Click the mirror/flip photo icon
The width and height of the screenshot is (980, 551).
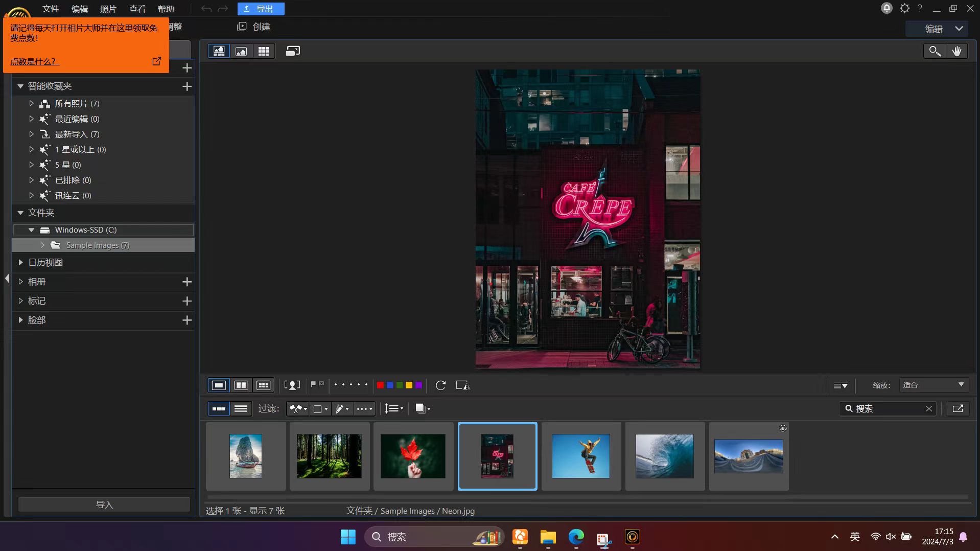pyautogui.click(x=462, y=385)
